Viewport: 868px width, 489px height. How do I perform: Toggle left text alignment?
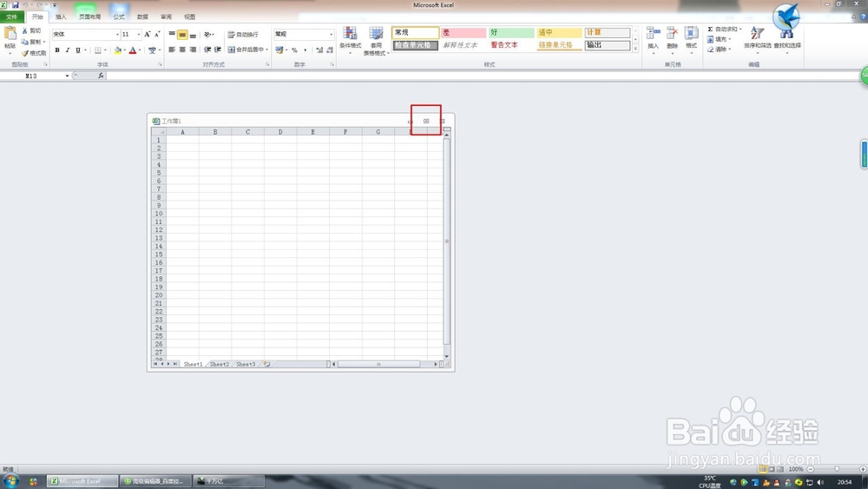(172, 50)
